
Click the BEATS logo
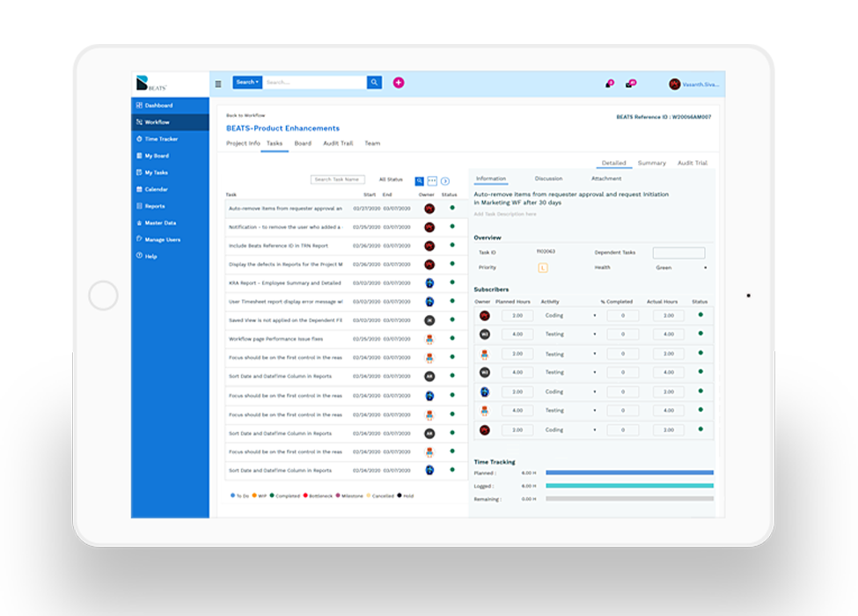[x=151, y=83]
